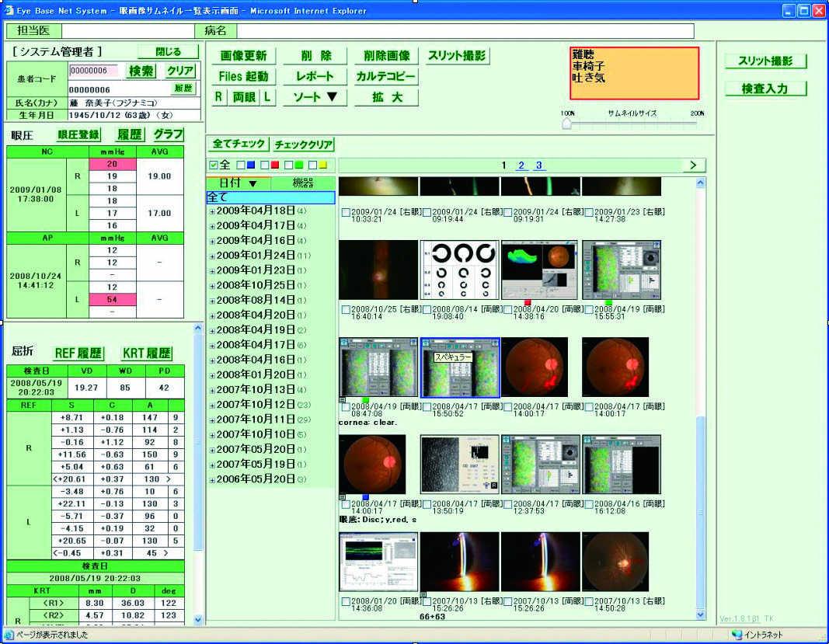This screenshot has width=829, height=644.
Task: Enable the red color filter checkbox
Action: pyautogui.click(x=265, y=165)
